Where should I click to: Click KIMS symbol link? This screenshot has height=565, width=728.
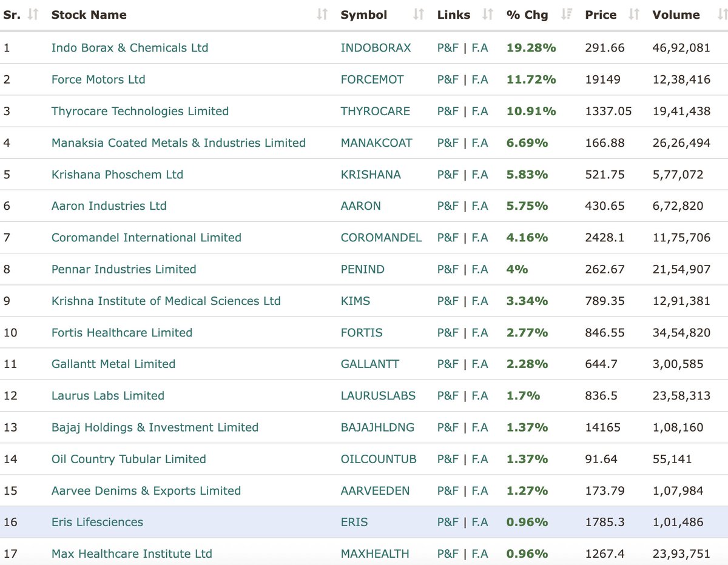[356, 301]
